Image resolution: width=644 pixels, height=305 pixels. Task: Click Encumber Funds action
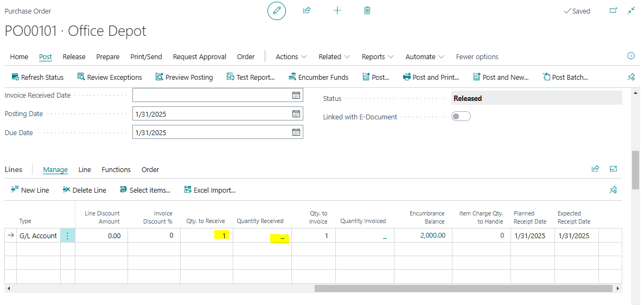tap(318, 77)
